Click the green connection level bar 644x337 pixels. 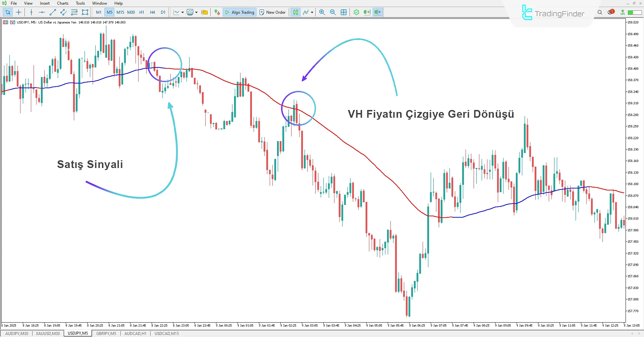635,12
